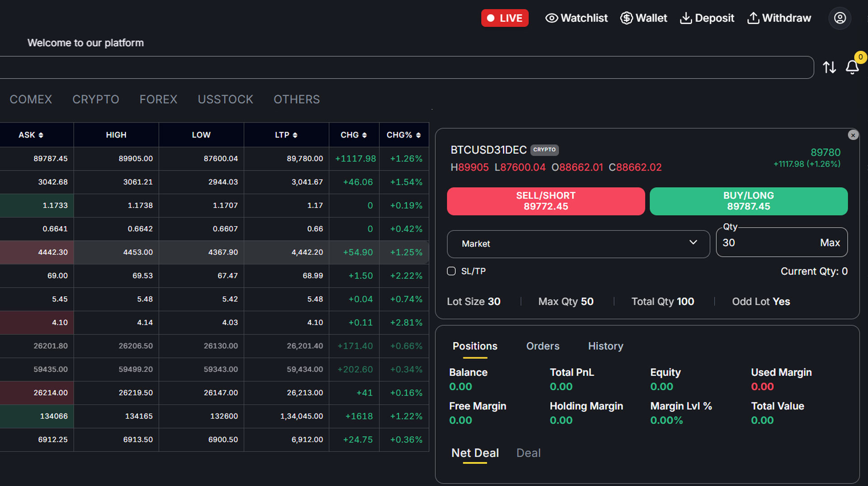The image size is (868, 486).
Task: Expand the CHG column sorter
Action: 364,135
